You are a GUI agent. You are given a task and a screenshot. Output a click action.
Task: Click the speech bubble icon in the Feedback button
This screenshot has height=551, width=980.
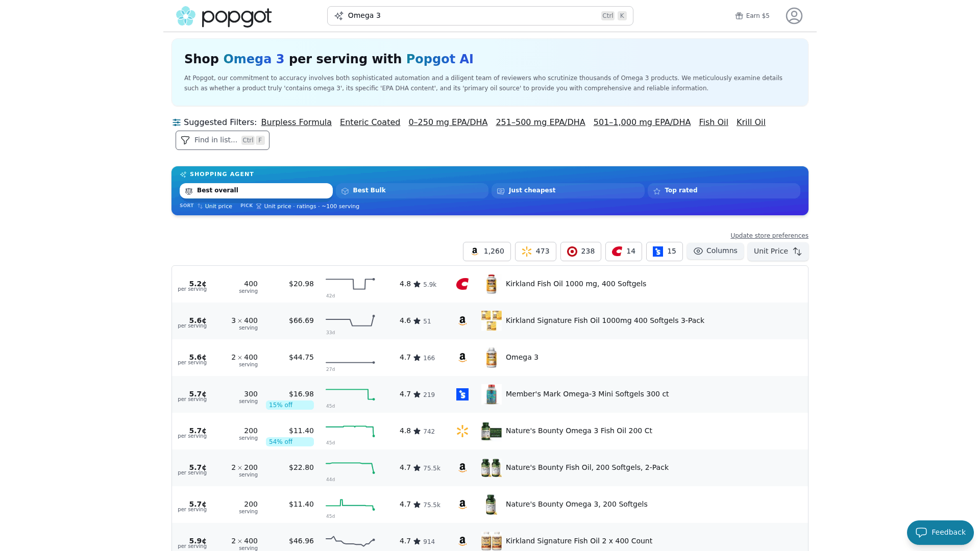pyautogui.click(x=921, y=533)
